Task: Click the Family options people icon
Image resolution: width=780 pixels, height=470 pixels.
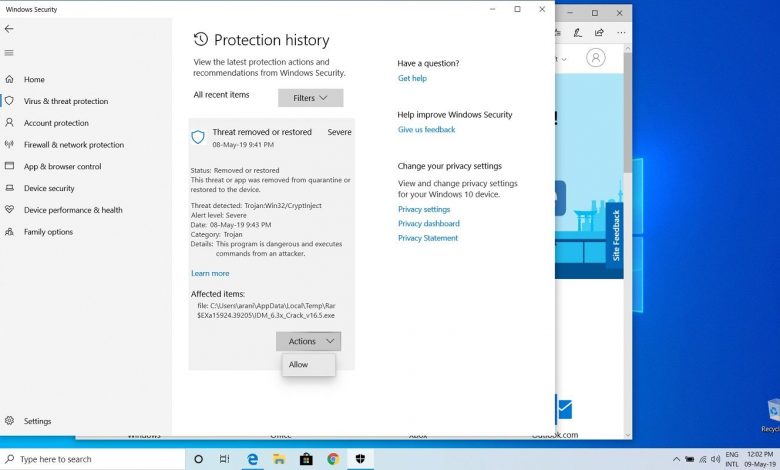Action: [x=9, y=231]
